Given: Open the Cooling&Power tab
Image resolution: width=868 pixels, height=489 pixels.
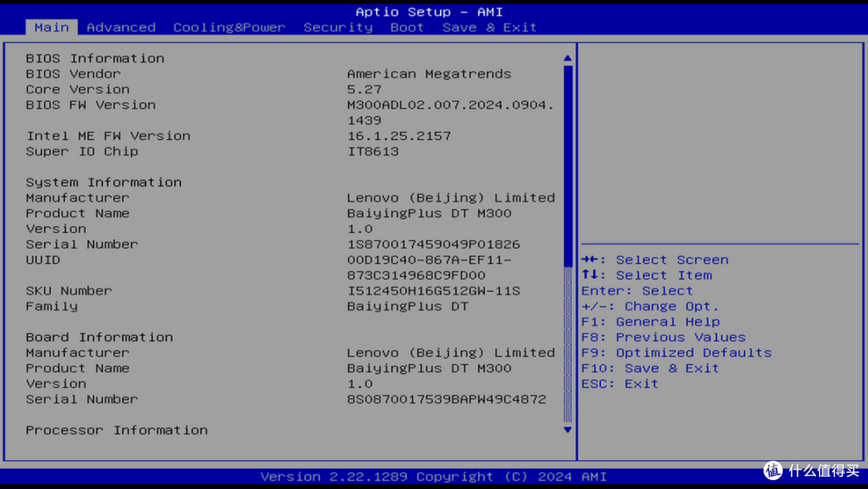Looking at the screenshot, I should click(x=229, y=27).
